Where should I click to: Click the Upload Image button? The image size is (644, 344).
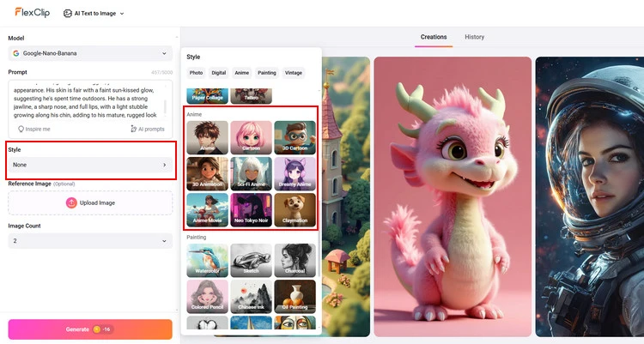coord(90,202)
